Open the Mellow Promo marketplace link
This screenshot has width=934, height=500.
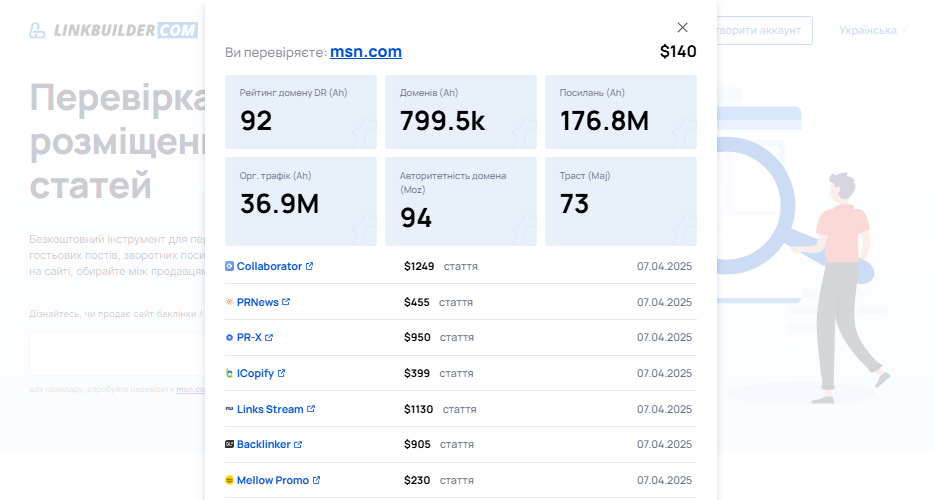point(273,480)
